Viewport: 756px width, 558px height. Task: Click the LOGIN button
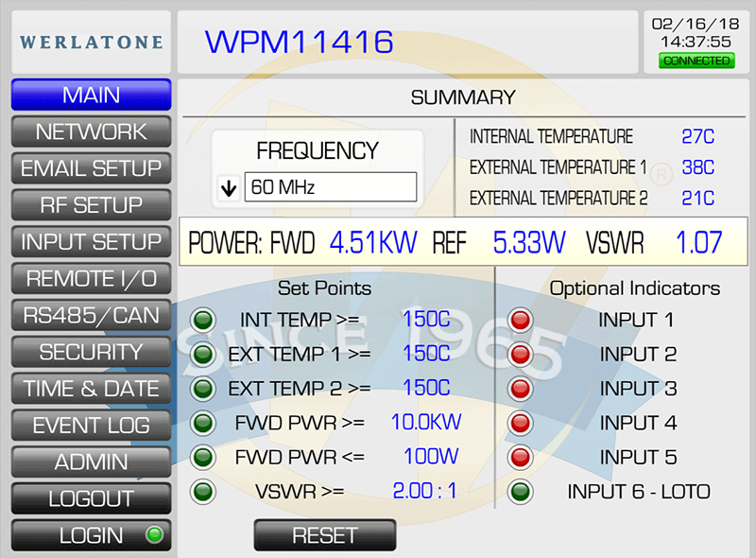[91, 535]
